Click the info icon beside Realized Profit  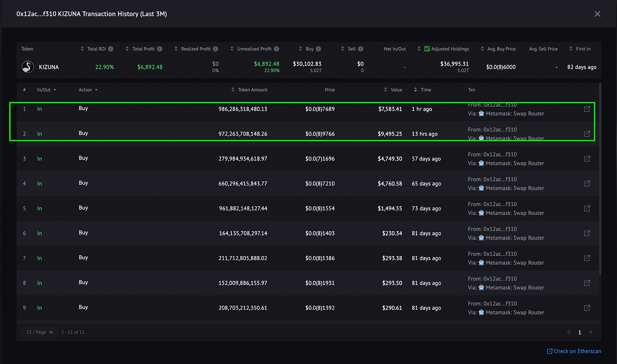216,49
